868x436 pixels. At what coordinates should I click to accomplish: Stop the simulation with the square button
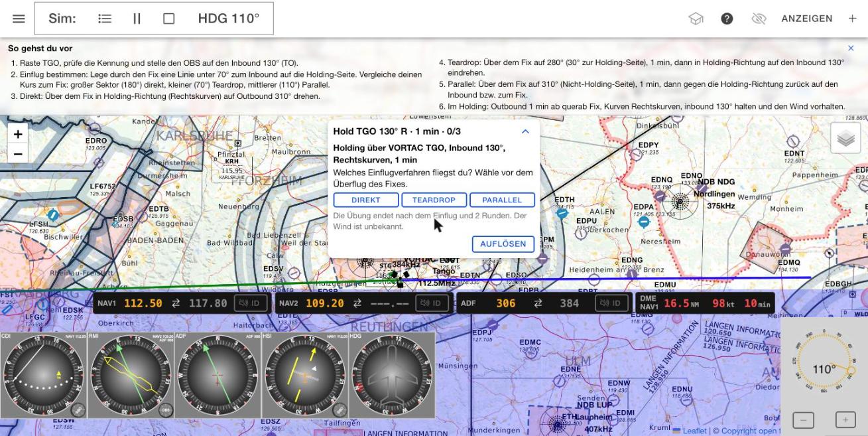tap(168, 19)
